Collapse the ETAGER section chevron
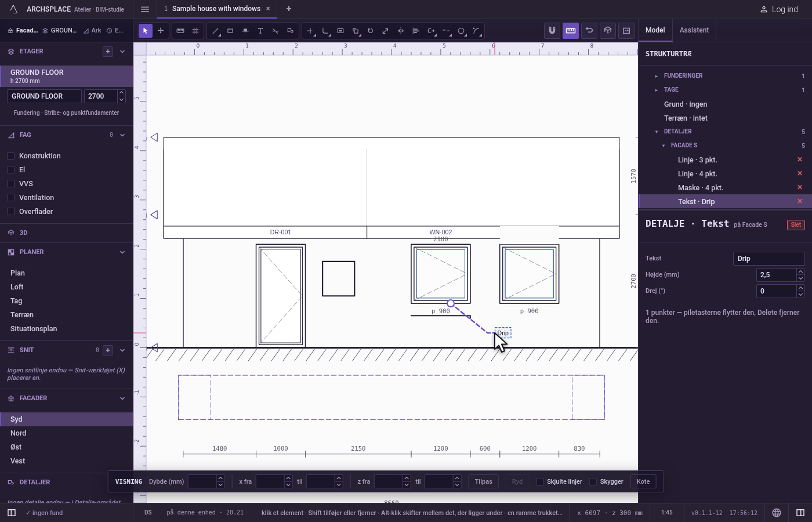The image size is (812, 522). click(x=122, y=52)
